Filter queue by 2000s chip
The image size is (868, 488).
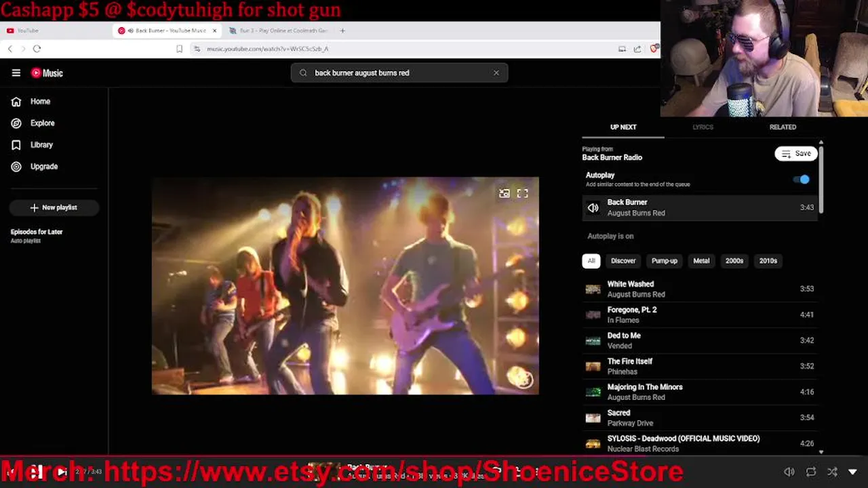[734, 261]
